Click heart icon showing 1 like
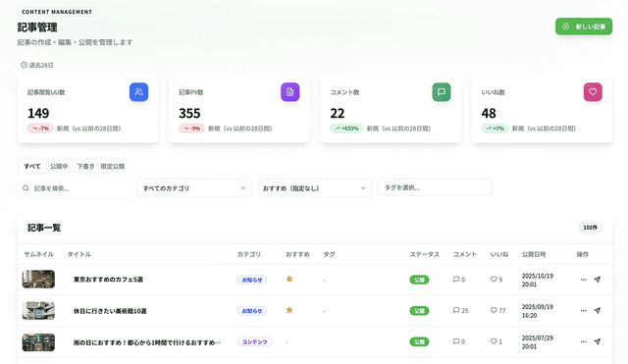628x364 pixels. pyautogui.click(x=494, y=341)
